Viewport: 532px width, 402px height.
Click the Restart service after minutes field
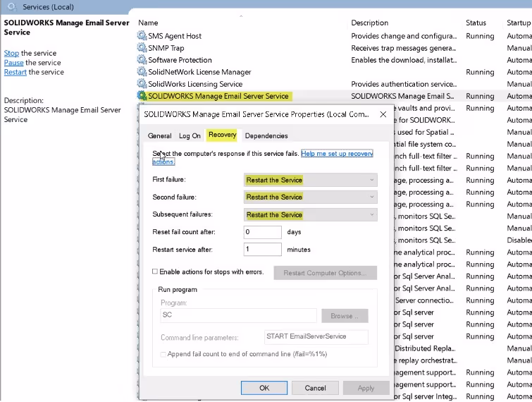(x=263, y=249)
